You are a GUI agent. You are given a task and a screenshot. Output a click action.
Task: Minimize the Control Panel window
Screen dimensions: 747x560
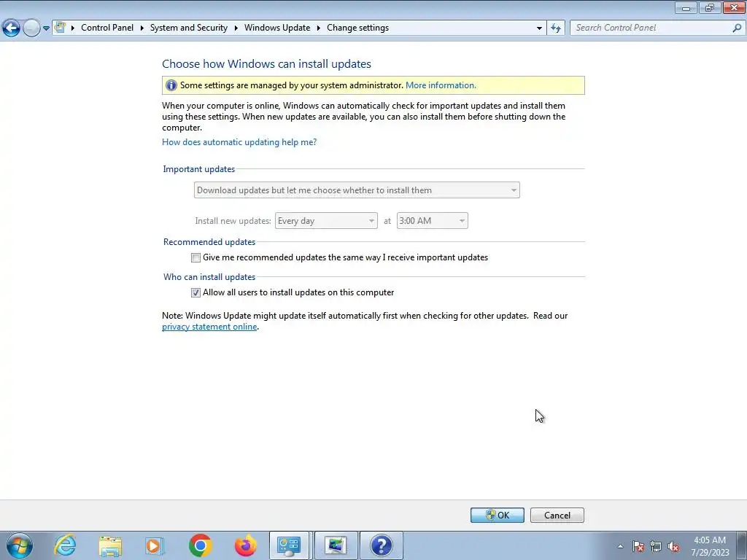(686, 7)
